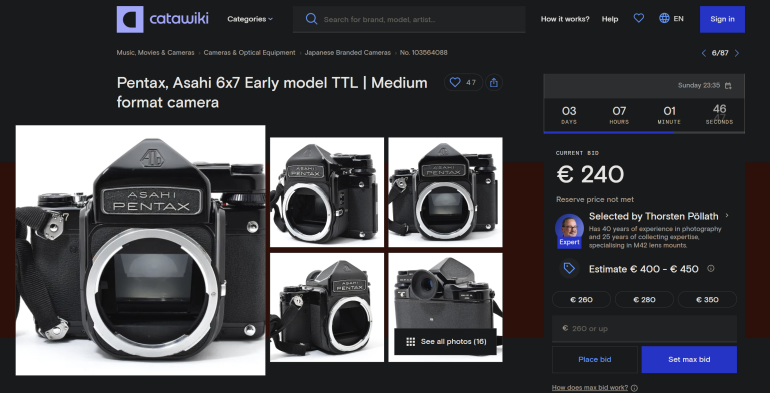Viewport: 770px width, 393px height.
Task: Select lot number No. 103564088 text
Action: [x=423, y=53]
